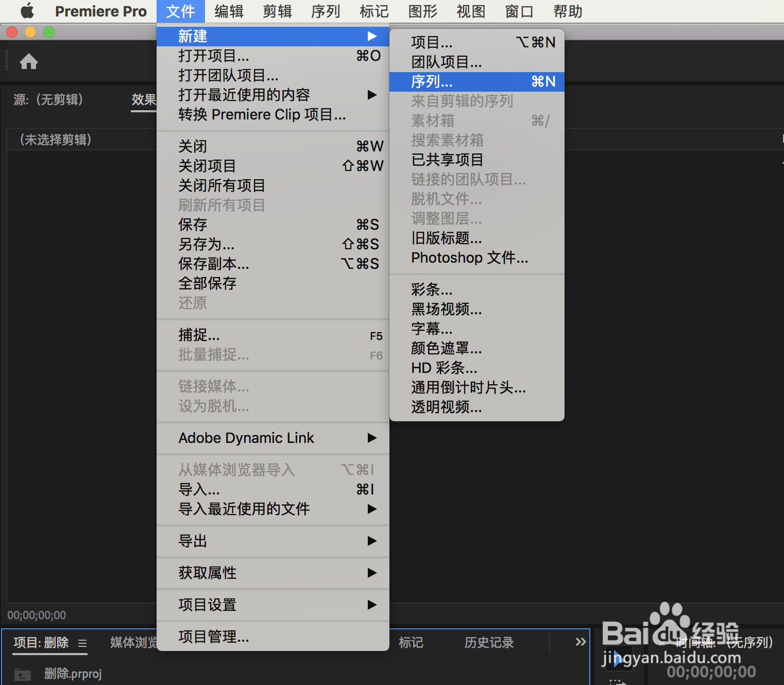Open the project panel hamburger menu
Screen dimensions: 784x685
82,643
